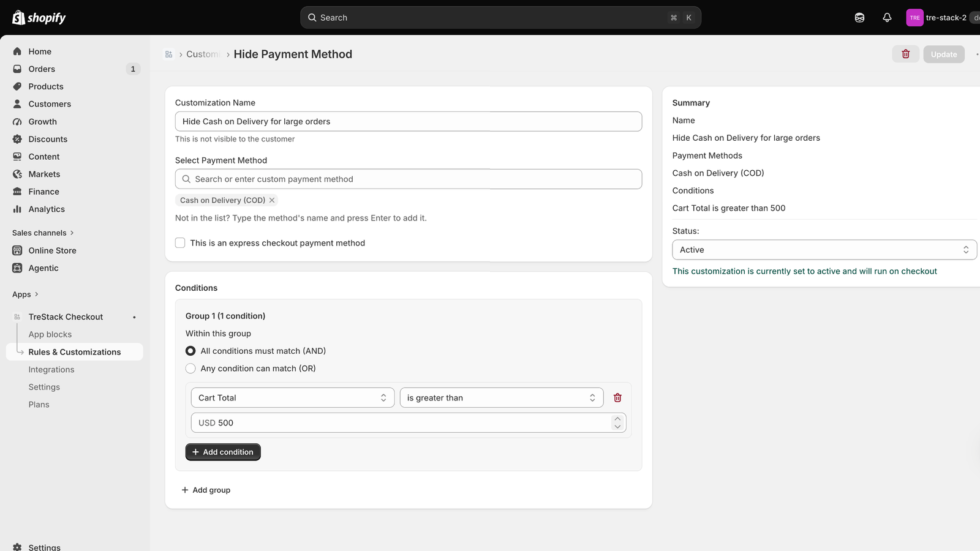The width and height of the screenshot is (980, 551).
Task: Click the Shopify logo
Action: pos(39,18)
